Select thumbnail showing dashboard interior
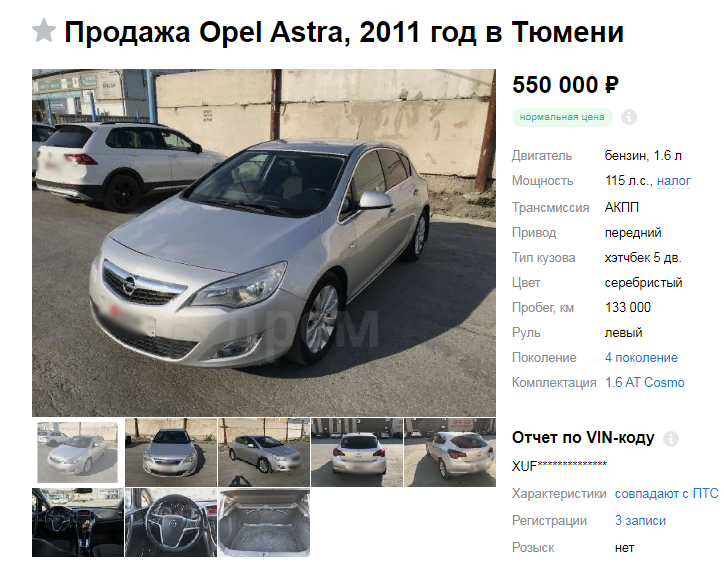 point(78,522)
